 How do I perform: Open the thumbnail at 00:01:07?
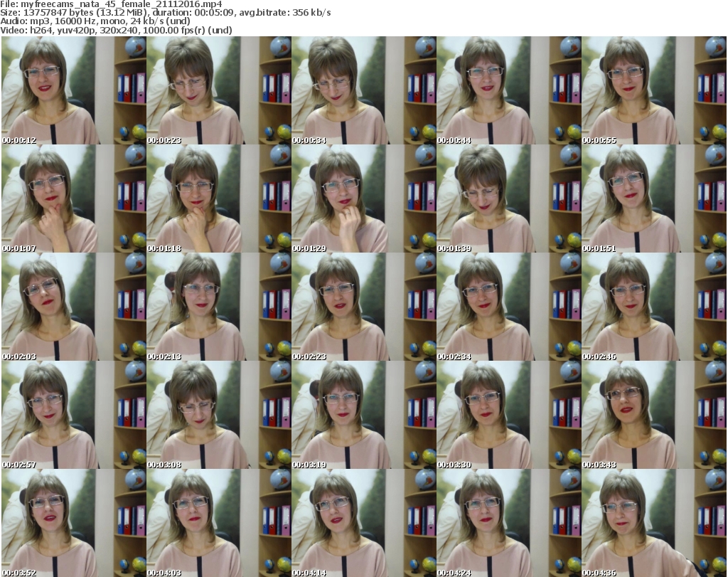click(74, 198)
